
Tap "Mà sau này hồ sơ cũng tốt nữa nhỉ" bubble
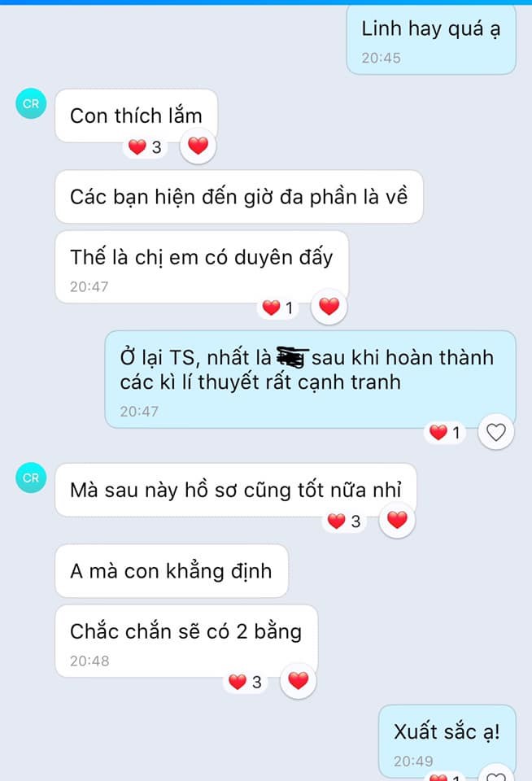pyautogui.click(x=236, y=490)
